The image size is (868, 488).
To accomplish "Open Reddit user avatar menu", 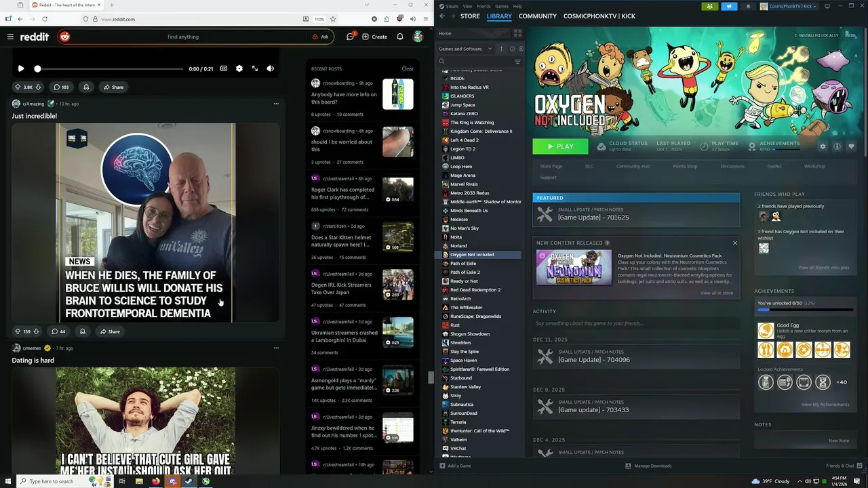I will pyautogui.click(x=418, y=37).
